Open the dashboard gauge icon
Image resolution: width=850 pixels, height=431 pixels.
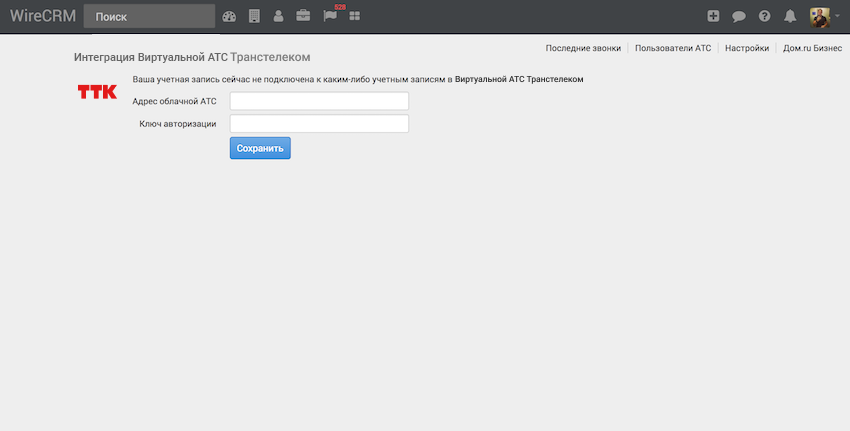click(229, 16)
